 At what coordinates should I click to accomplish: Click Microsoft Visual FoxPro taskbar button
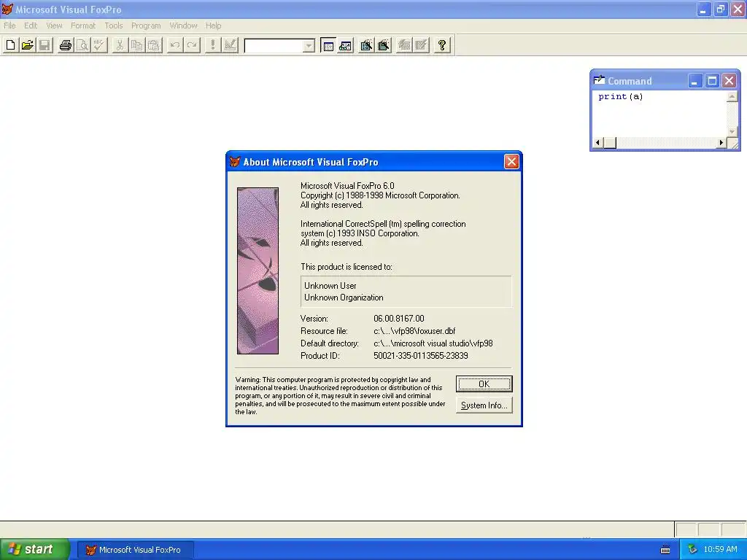[x=135, y=550]
